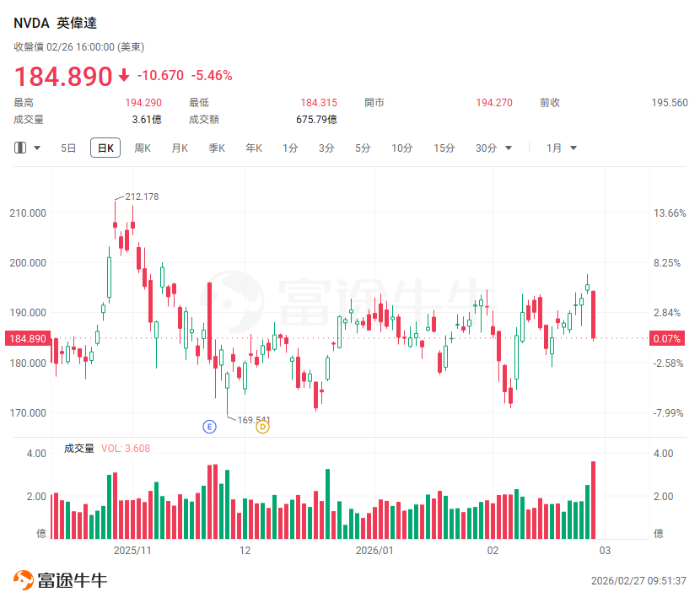This screenshot has height=603, width=700.
Task: Click the latest red volume bar
Action: (x=594, y=499)
